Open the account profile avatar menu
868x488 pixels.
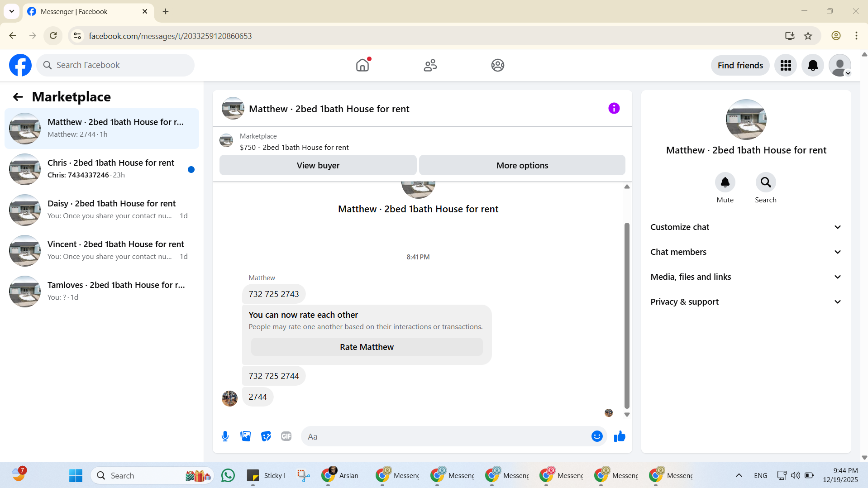click(840, 66)
